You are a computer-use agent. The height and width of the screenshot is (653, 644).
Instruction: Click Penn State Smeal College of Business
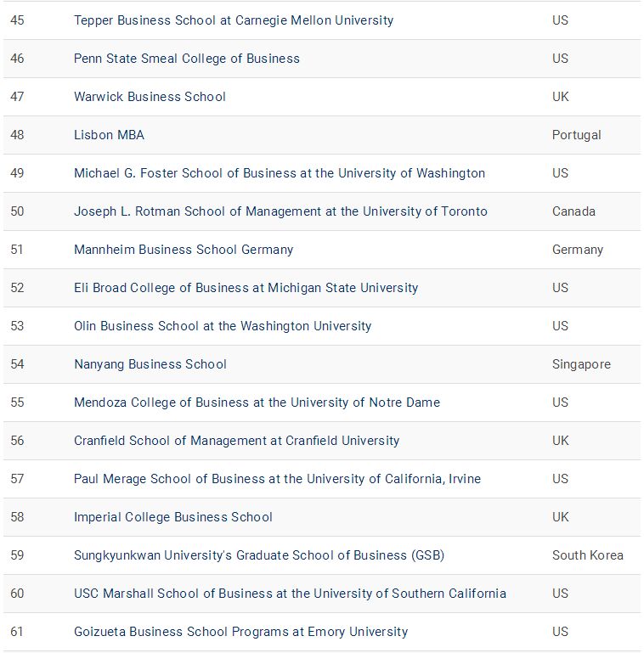tap(187, 59)
